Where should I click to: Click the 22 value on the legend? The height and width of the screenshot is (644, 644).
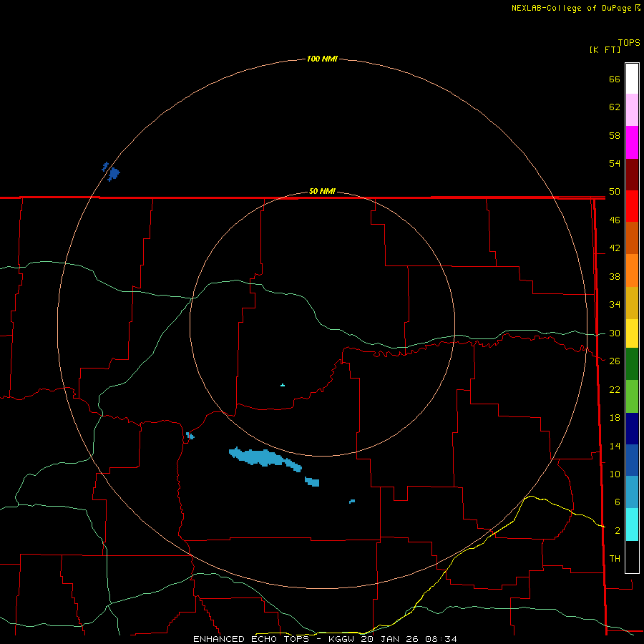[x=615, y=389]
